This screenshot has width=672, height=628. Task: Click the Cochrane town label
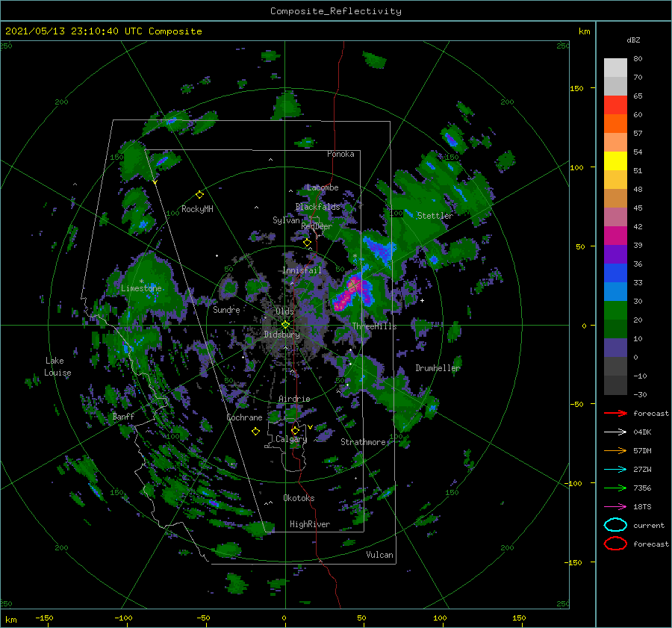pos(244,417)
